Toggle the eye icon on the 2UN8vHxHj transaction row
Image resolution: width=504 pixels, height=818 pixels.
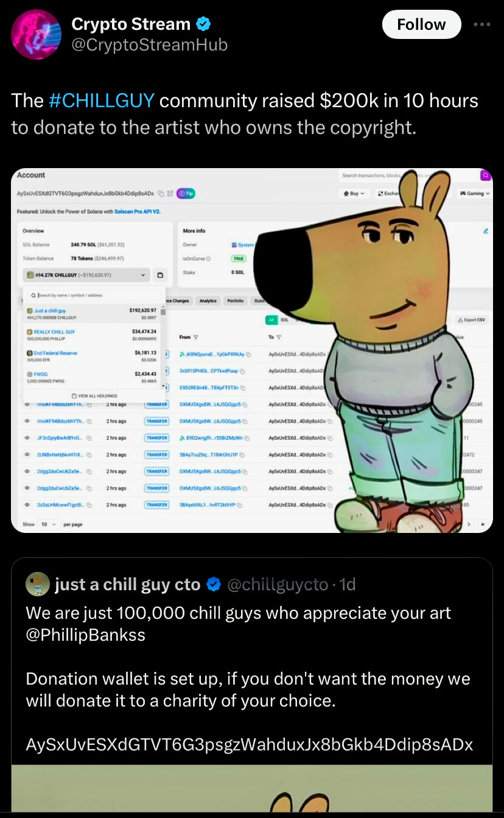(27, 454)
